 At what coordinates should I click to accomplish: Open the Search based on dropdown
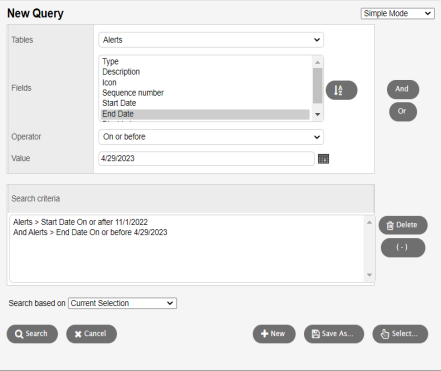pos(122,303)
